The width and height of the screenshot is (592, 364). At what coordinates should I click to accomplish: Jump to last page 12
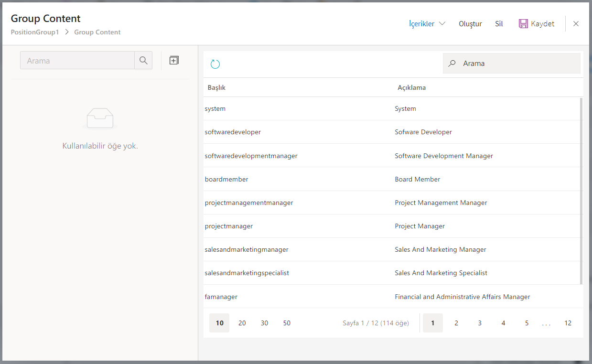[568, 323]
